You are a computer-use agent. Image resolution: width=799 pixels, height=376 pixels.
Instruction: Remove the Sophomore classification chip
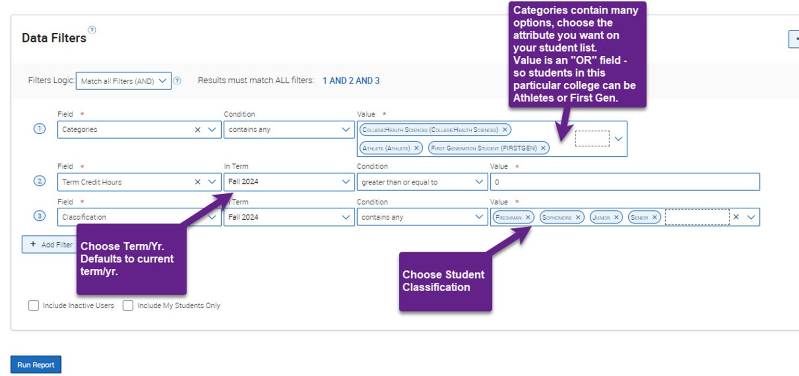578,217
